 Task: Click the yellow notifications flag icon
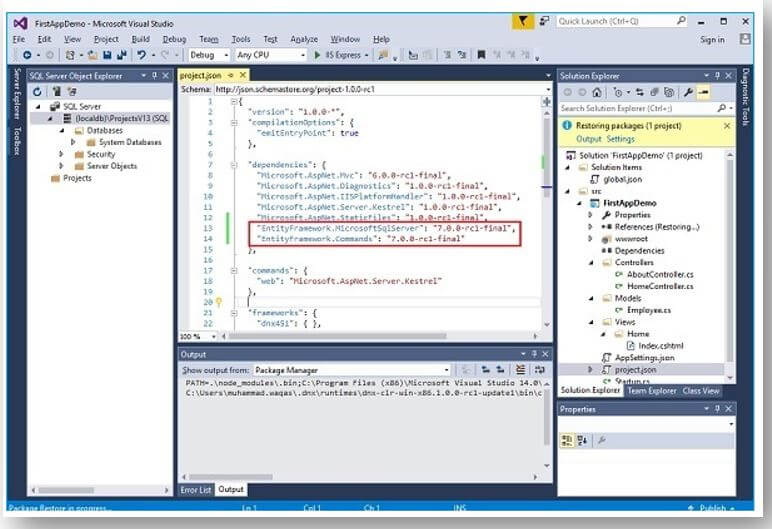tap(522, 21)
